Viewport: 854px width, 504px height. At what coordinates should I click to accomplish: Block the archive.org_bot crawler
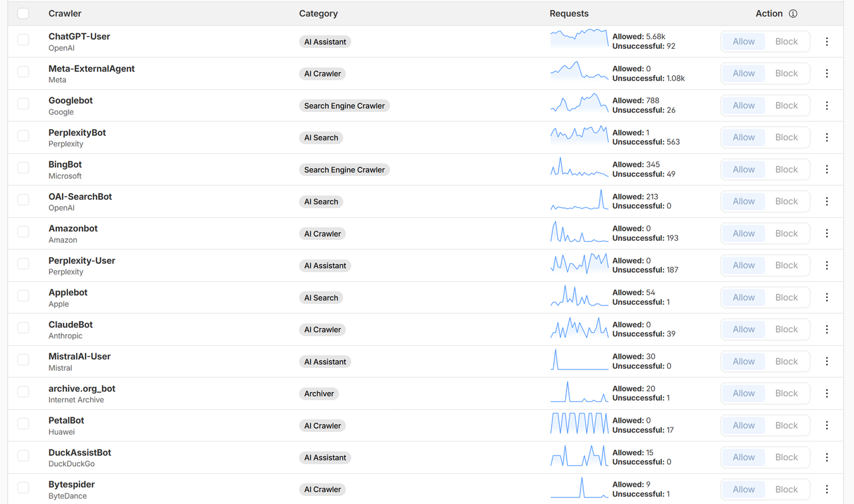(x=787, y=393)
